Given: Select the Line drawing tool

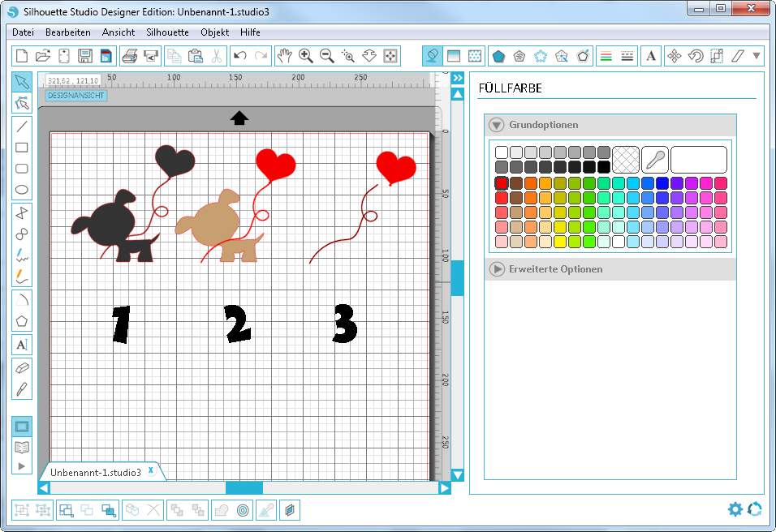Looking at the screenshot, I should (22, 126).
